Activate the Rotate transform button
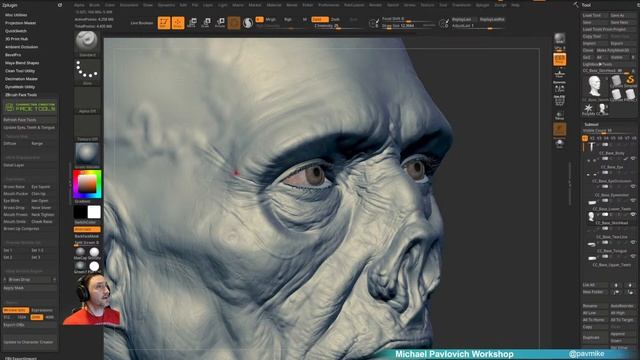Image resolution: width=640 pixels, height=360 pixels. 220,23
